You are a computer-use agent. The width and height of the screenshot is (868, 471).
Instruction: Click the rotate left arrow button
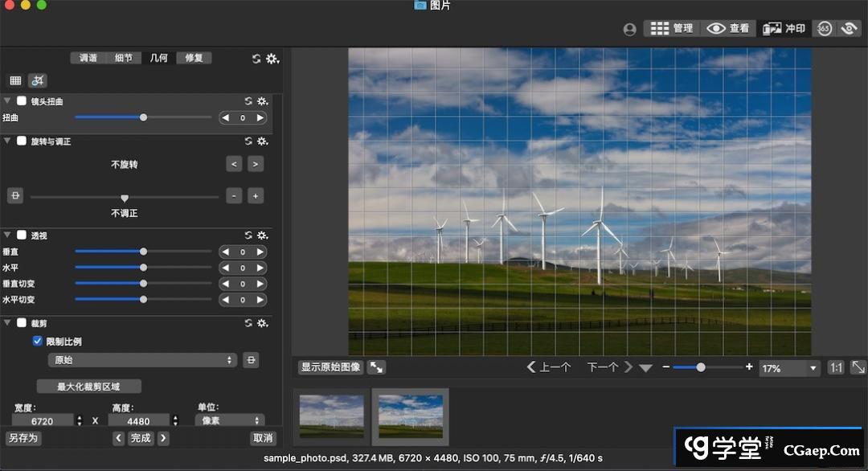pos(234,164)
